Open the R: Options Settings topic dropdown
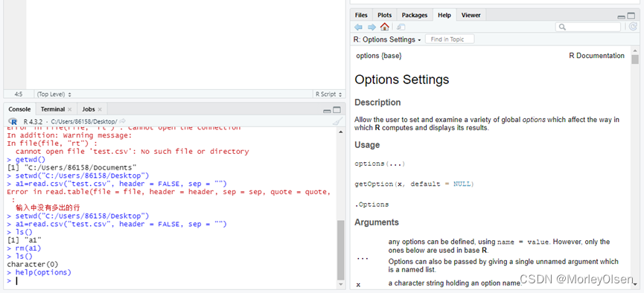This screenshot has width=644, height=293. click(x=388, y=39)
